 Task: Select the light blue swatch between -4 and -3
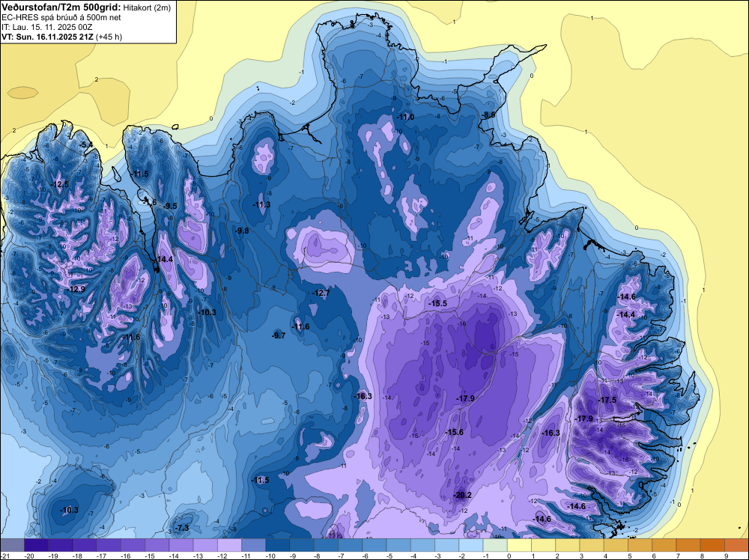422,545
